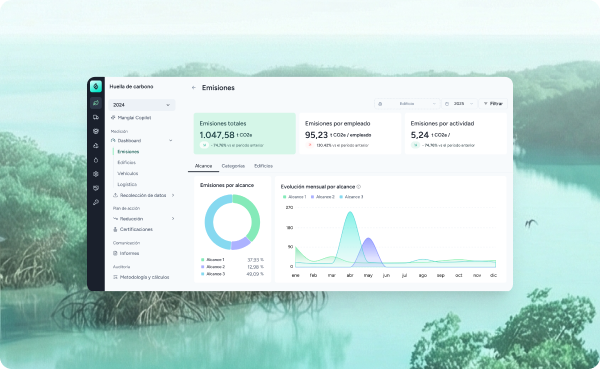Viewport: 600px width, 369px height.
Task: Click the Metodología y cálculos icon
Action: [115, 277]
